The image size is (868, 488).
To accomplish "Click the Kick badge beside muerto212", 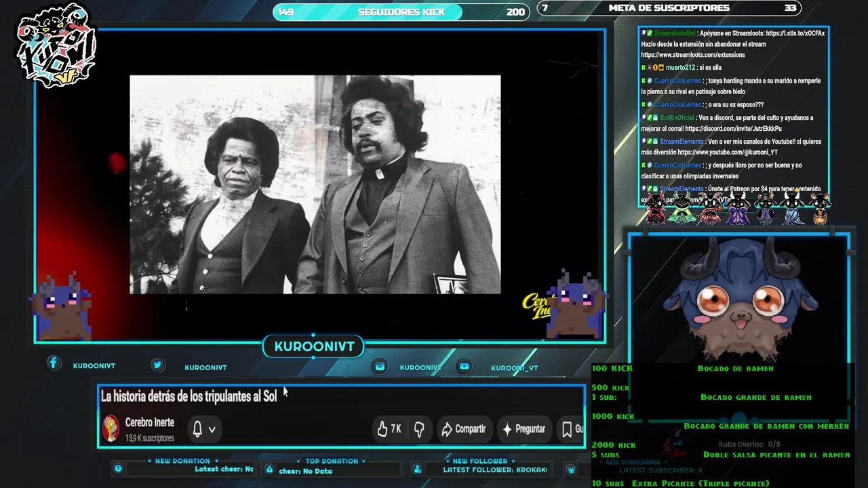I will click(x=644, y=68).
